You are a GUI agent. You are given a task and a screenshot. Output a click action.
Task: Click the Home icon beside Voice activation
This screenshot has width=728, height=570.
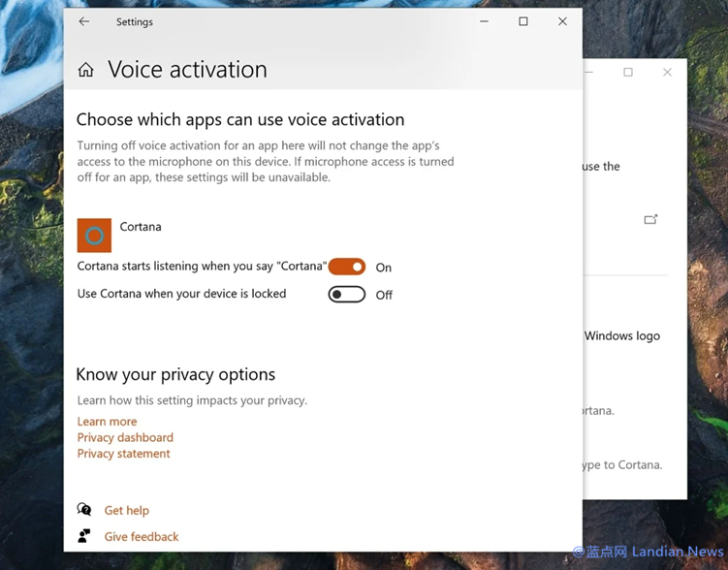coord(86,70)
